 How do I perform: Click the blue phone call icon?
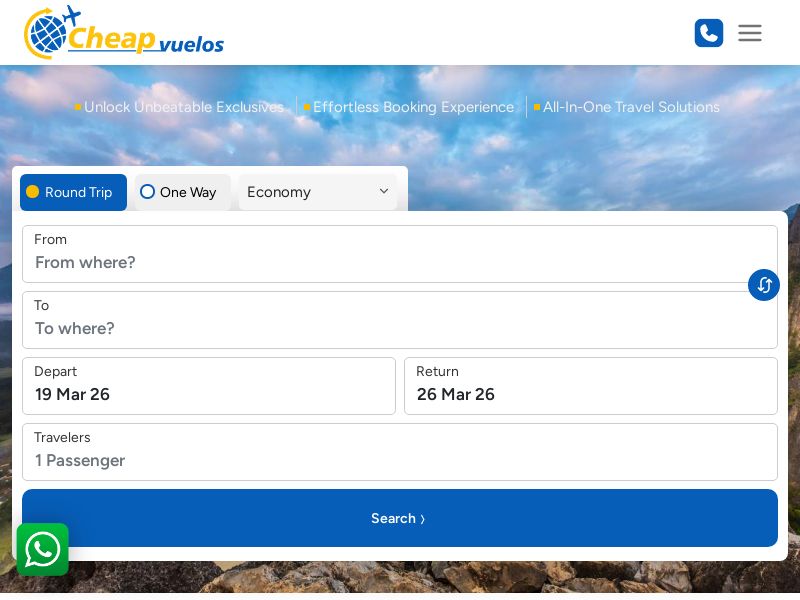point(709,33)
